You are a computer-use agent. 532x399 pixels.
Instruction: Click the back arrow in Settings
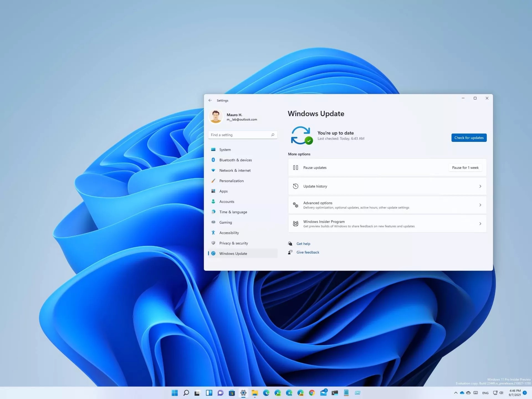(210, 100)
